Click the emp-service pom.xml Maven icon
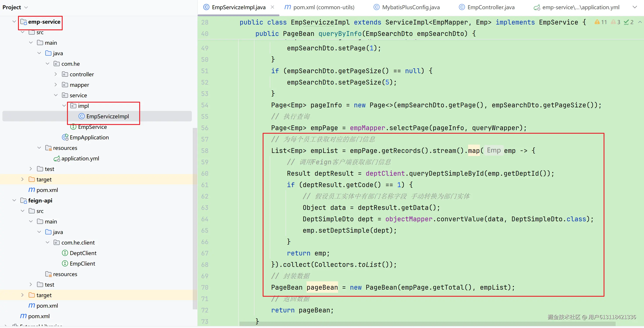The height and width of the screenshot is (328, 644). tap(32, 190)
